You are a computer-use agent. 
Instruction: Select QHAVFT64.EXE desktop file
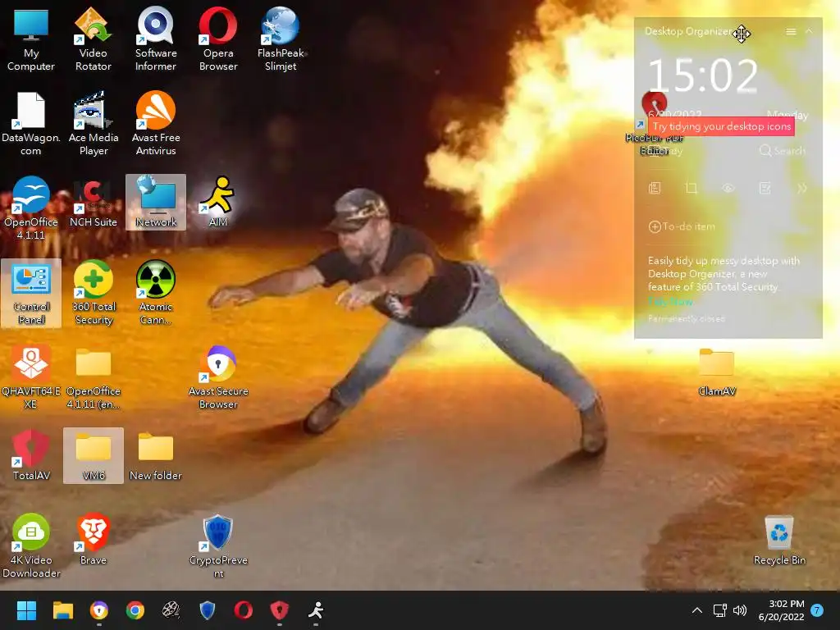point(30,377)
